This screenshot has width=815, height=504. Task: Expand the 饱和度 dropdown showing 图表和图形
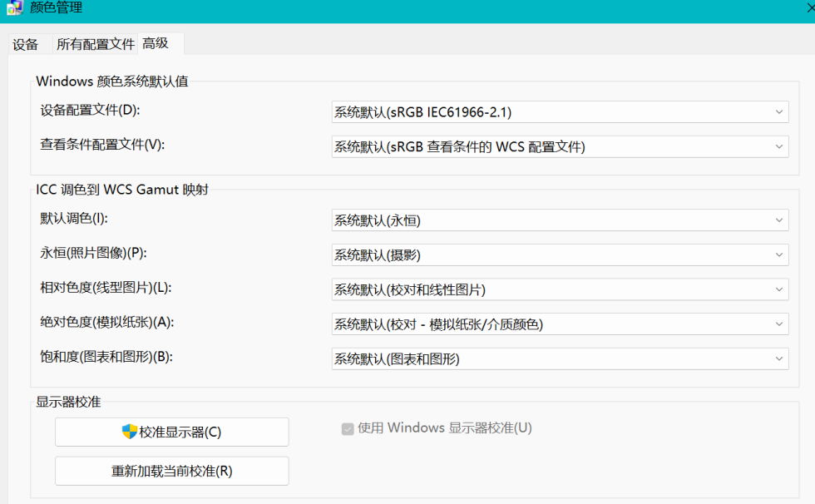tap(559, 359)
